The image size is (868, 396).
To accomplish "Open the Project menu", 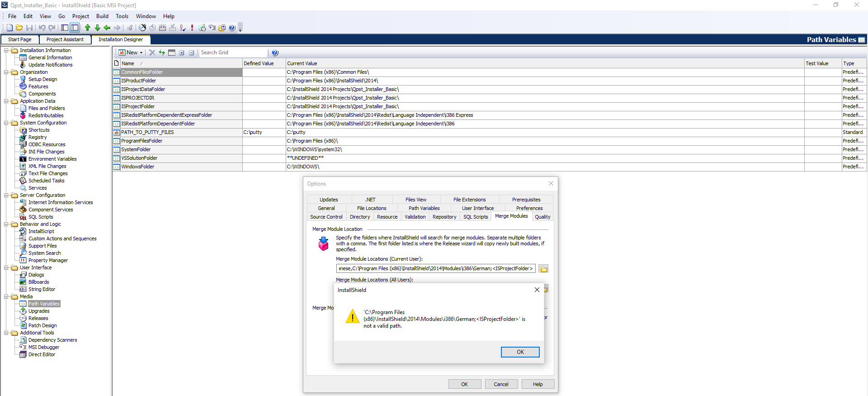I will [x=80, y=16].
